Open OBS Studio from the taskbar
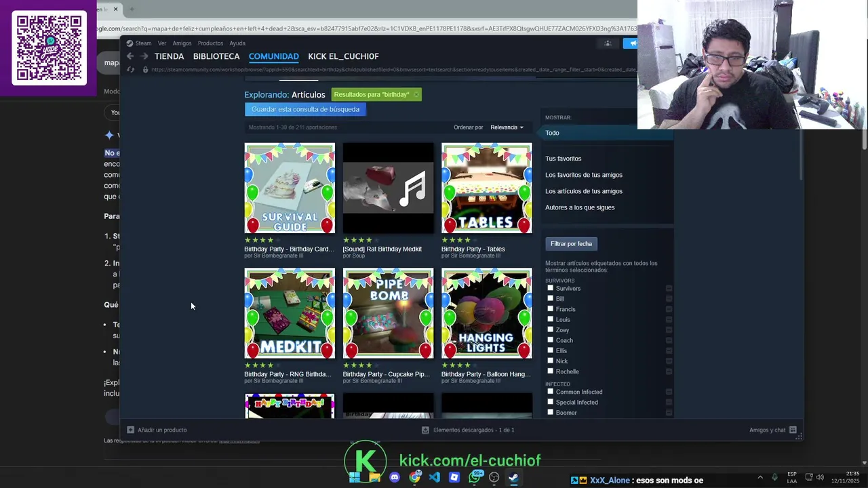The width and height of the screenshot is (868, 488). point(494,477)
